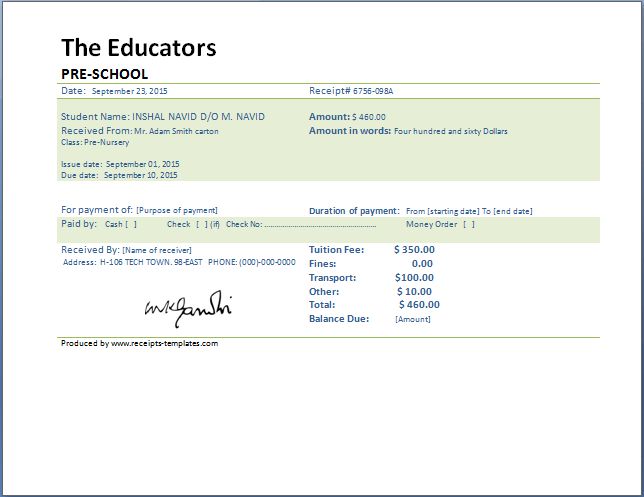This screenshot has width=644, height=497.
Task: Click the Check No dotted line field
Action: (x=320, y=225)
